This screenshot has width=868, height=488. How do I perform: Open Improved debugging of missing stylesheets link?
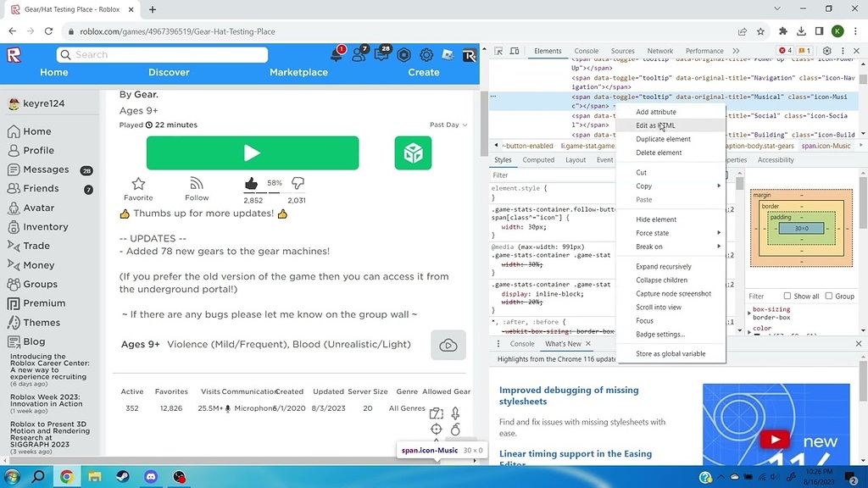point(569,396)
